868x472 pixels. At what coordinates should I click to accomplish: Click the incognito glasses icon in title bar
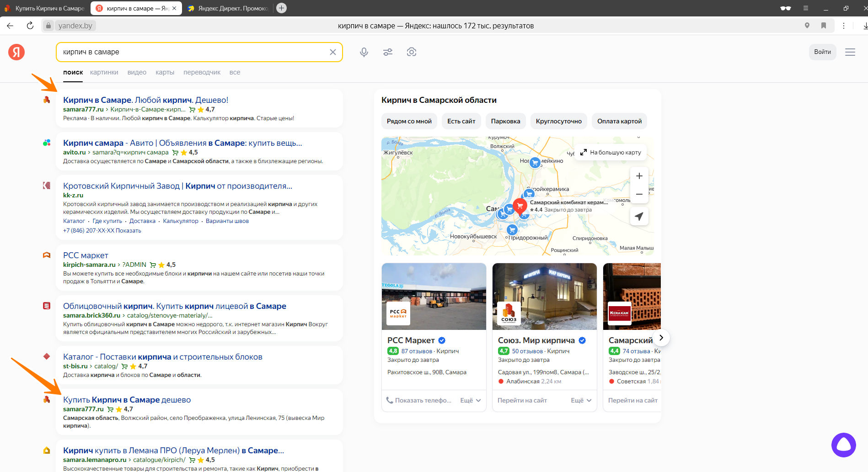tap(786, 8)
